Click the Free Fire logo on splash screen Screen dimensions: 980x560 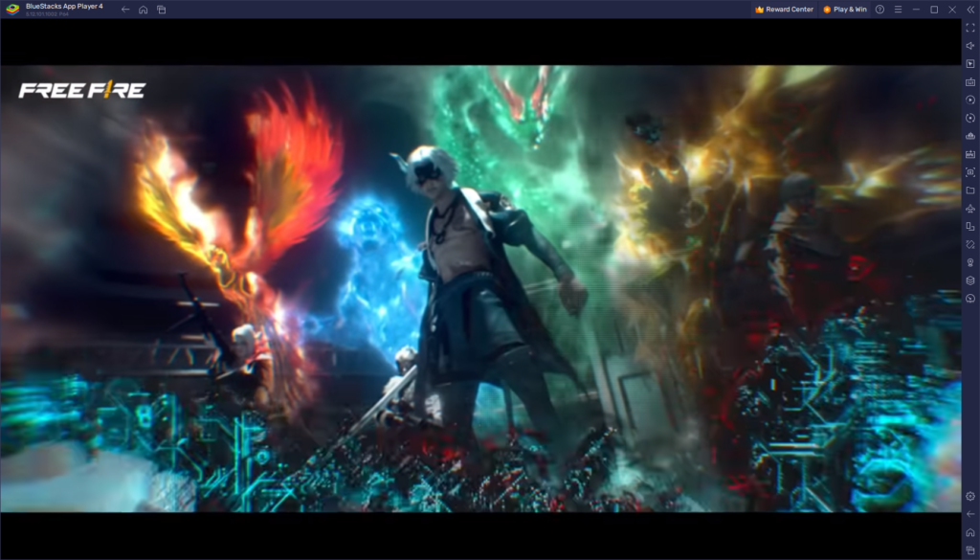tap(82, 91)
